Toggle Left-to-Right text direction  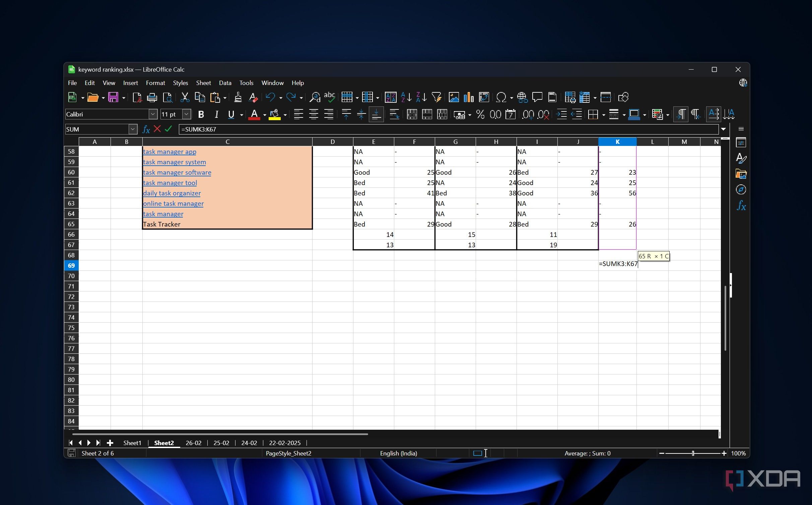[x=681, y=114]
